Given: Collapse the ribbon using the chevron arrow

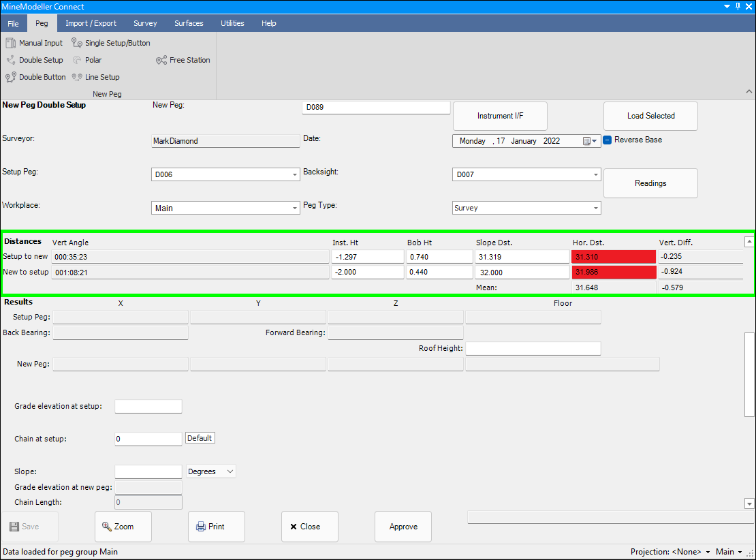Looking at the screenshot, I should pyautogui.click(x=749, y=91).
